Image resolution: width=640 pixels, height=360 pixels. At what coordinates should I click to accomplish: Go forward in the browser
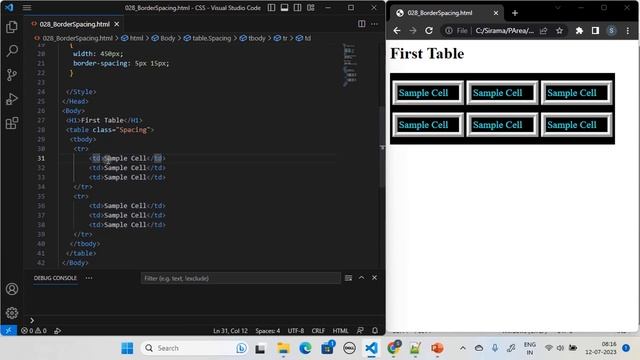tap(413, 31)
